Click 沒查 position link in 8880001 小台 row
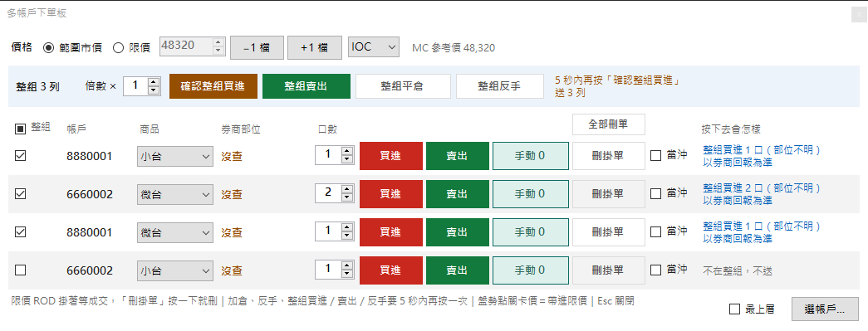 coord(232,157)
